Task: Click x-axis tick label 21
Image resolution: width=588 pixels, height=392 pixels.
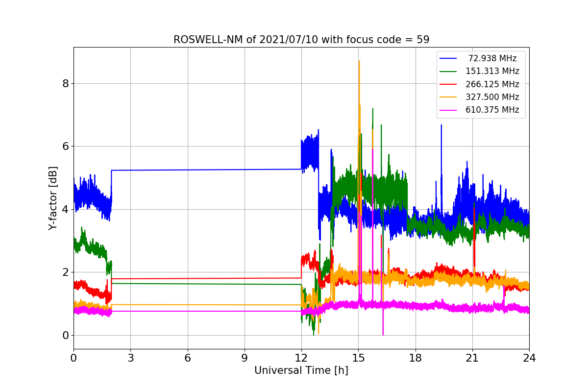Action: (472, 358)
